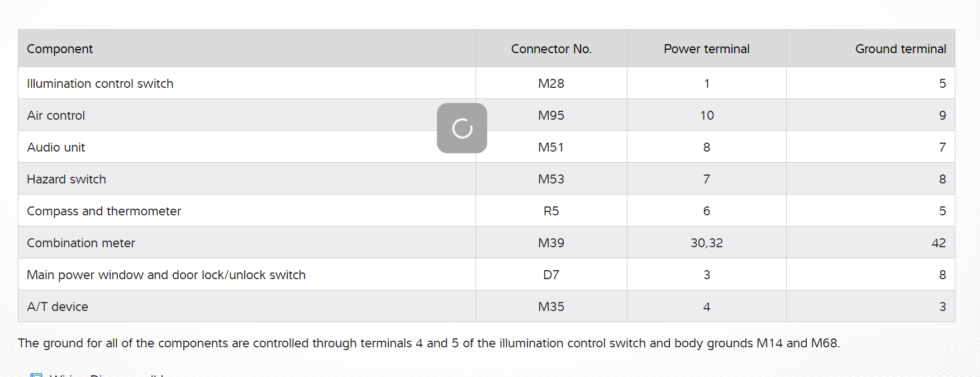
Task: Click the Power terminal column header
Action: click(706, 49)
